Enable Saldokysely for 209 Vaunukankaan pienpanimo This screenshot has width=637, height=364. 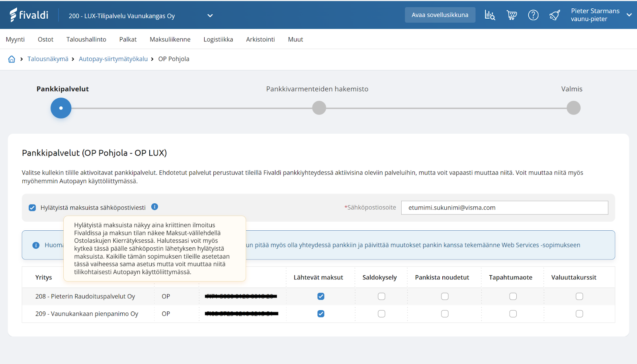coord(381,314)
